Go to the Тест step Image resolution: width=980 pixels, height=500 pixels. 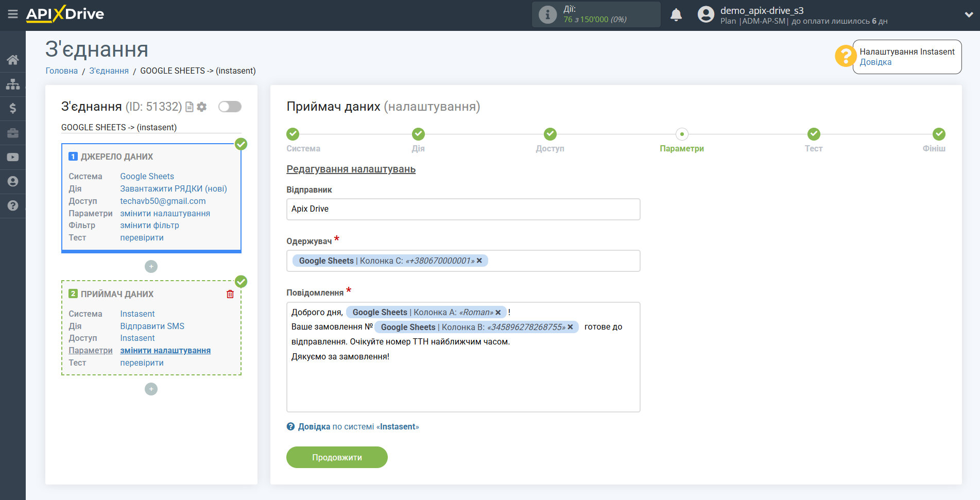coord(814,134)
